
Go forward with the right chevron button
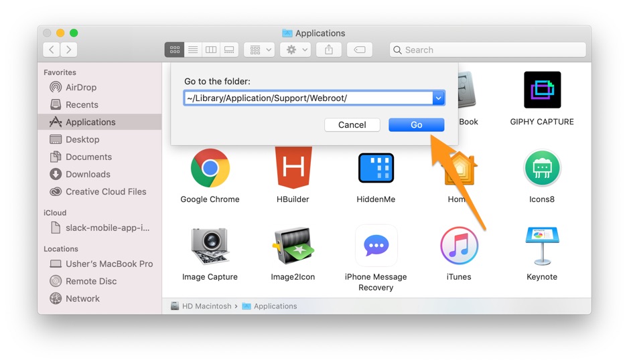(x=68, y=50)
